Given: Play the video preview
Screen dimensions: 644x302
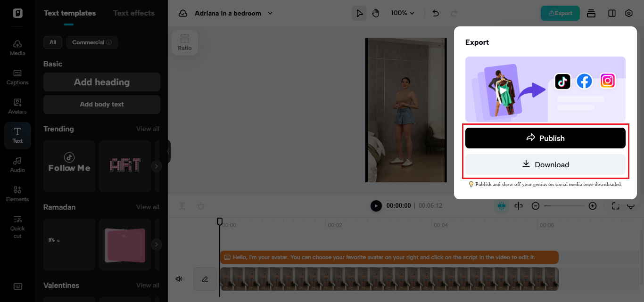Looking at the screenshot, I should (376, 206).
